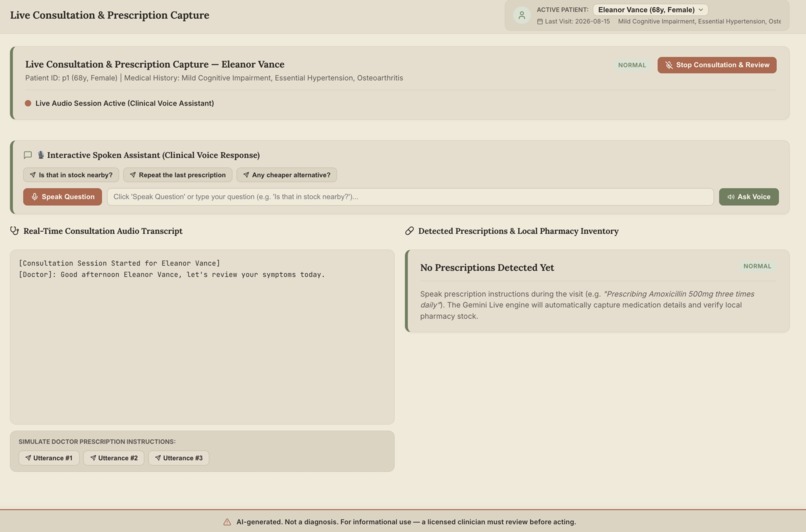This screenshot has width=806, height=532.
Task: Click the stethoscope icon by Real-Time Consultation Audio Transcript
Action: 14,231
